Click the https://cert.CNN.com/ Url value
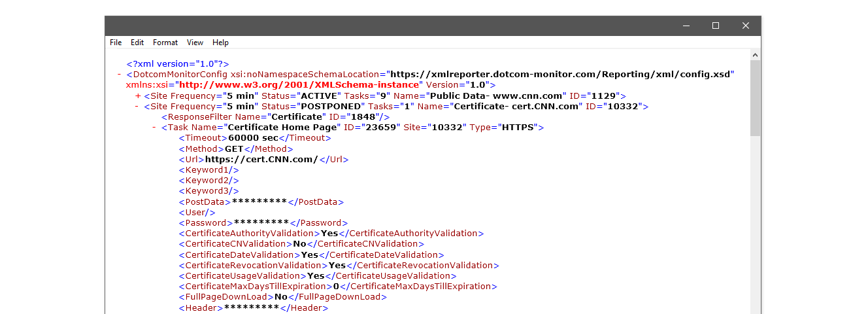The image size is (868, 314). (261, 160)
